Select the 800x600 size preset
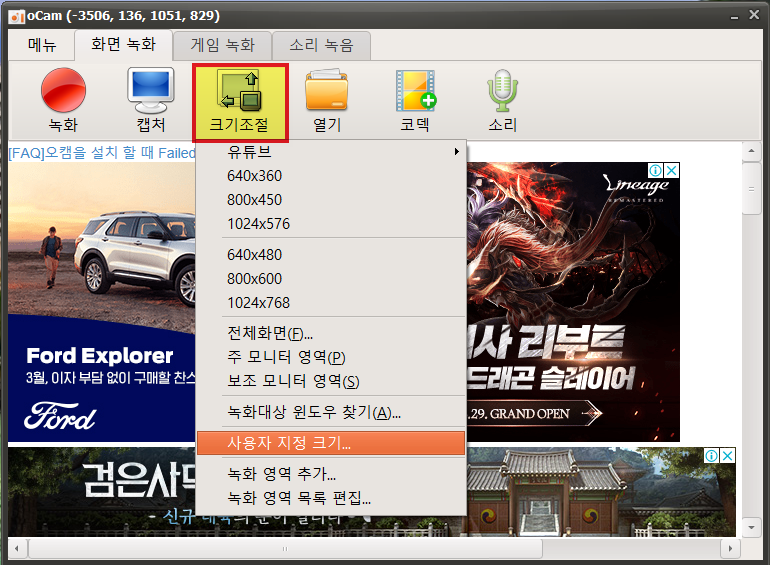The height and width of the screenshot is (565, 770). point(331,279)
